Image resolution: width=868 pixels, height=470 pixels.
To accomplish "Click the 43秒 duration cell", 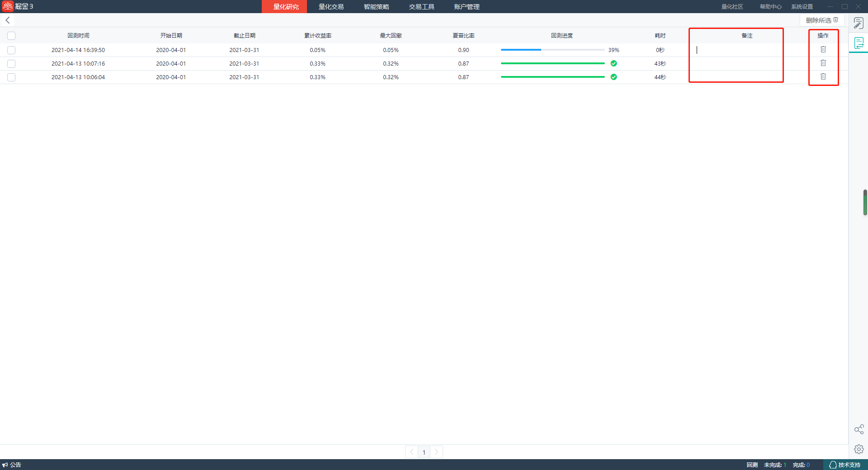I will (660, 64).
